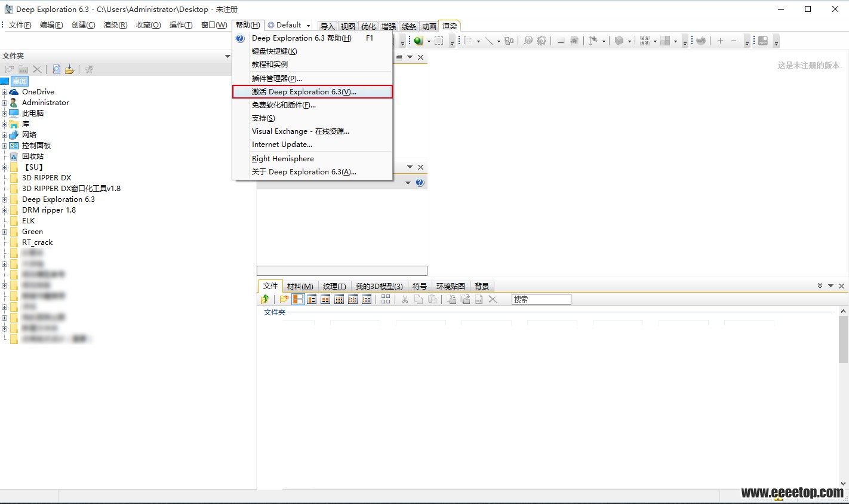Viewport: 849px width, 504px height.
Task: Click the plus zoom-in toolbar icon
Action: click(721, 41)
